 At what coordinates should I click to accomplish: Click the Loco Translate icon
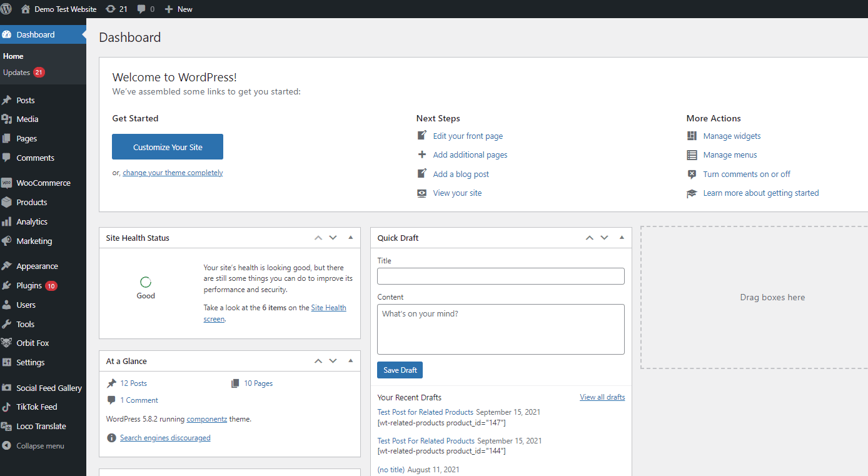pyautogui.click(x=7, y=426)
